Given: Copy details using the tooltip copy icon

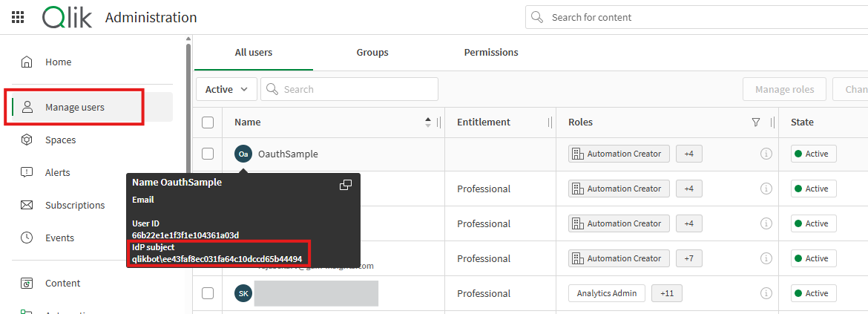Looking at the screenshot, I should pyautogui.click(x=346, y=185).
